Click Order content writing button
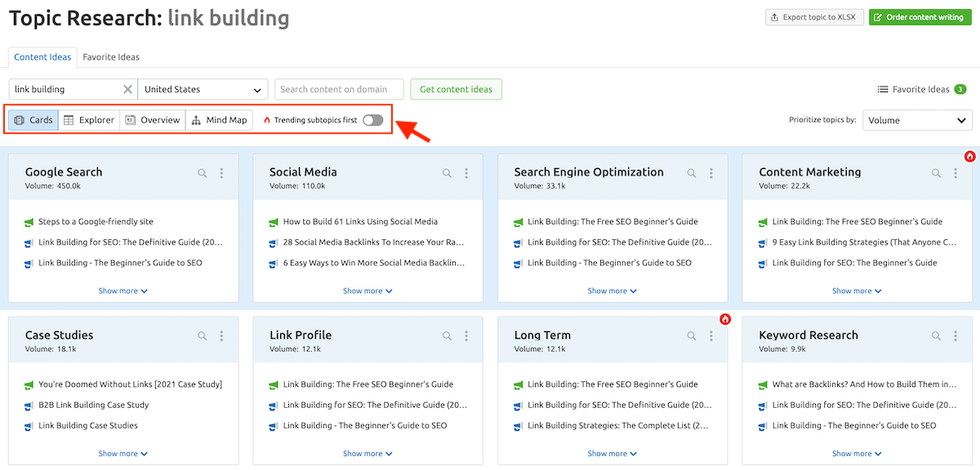 919,17
